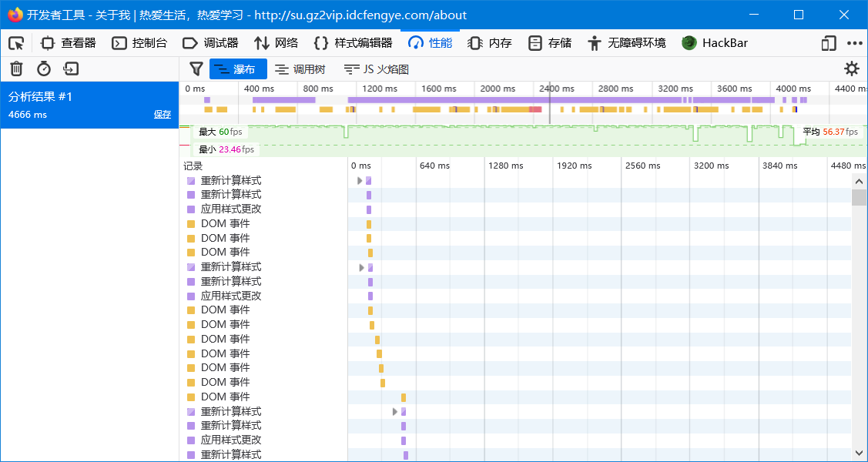Screen dimensions: 868x462
Task: Activate the element picker icon
Action: (17, 43)
